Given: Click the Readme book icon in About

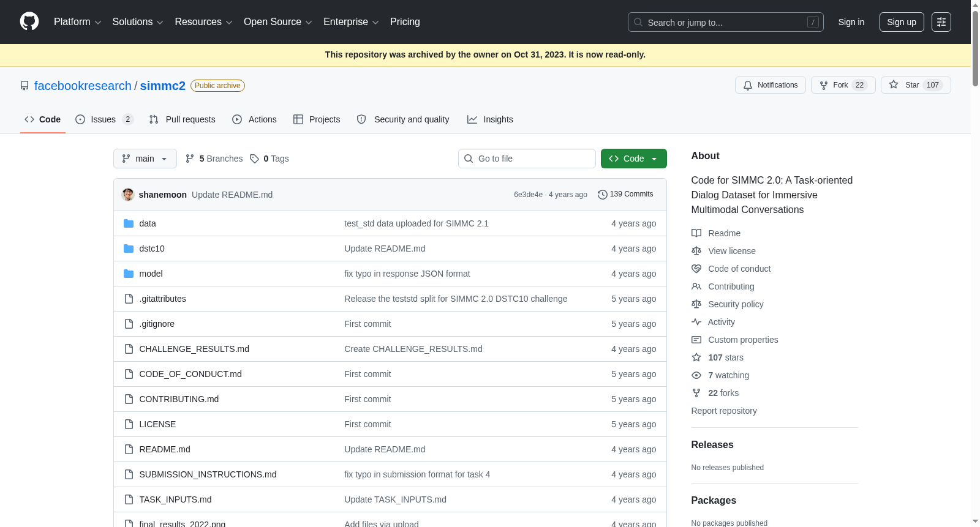Looking at the screenshot, I should (x=696, y=233).
